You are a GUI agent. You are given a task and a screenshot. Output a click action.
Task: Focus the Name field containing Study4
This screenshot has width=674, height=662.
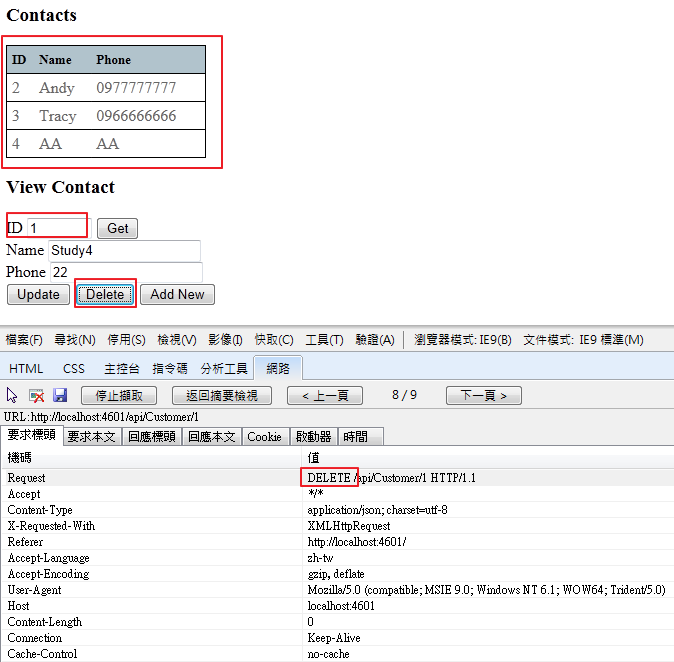(x=124, y=251)
